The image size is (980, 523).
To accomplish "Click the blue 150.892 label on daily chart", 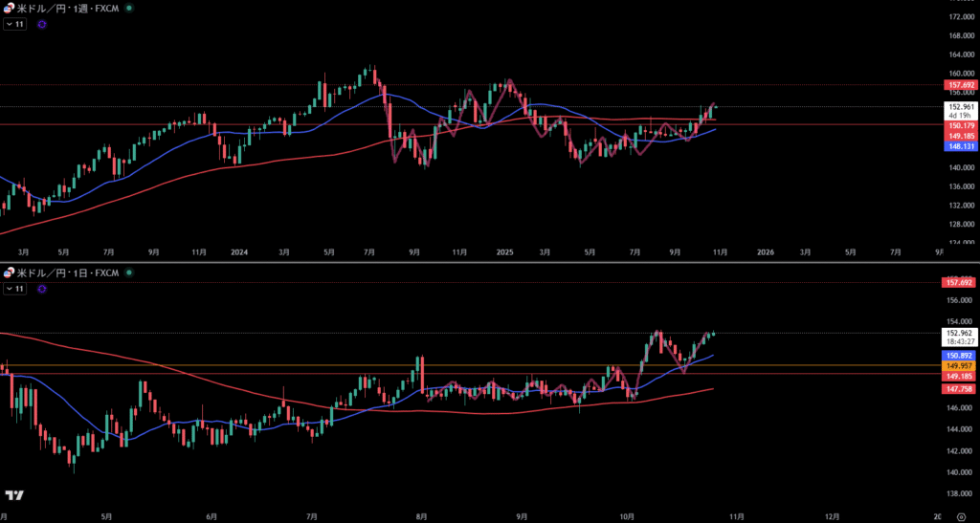I will pyautogui.click(x=959, y=355).
